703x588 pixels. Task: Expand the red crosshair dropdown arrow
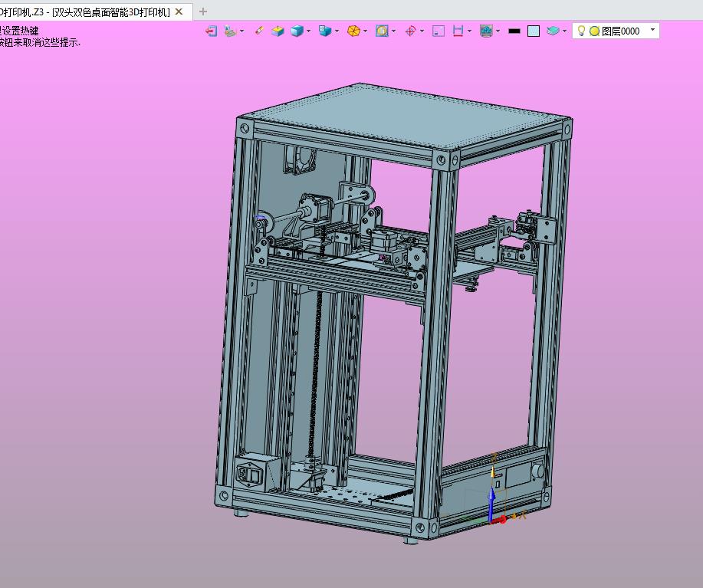pos(422,31)
